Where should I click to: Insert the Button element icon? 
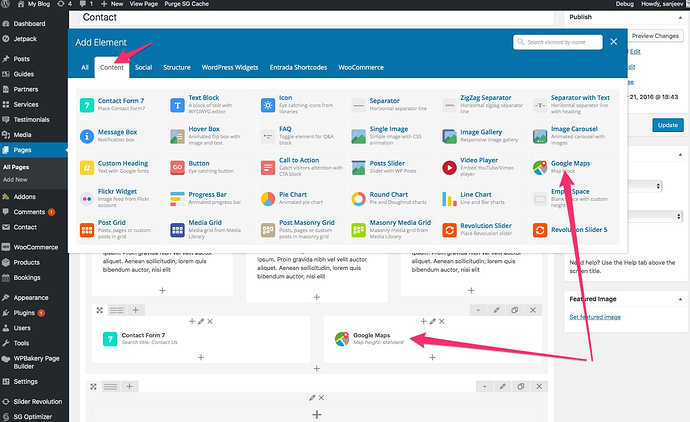point(177,167)
